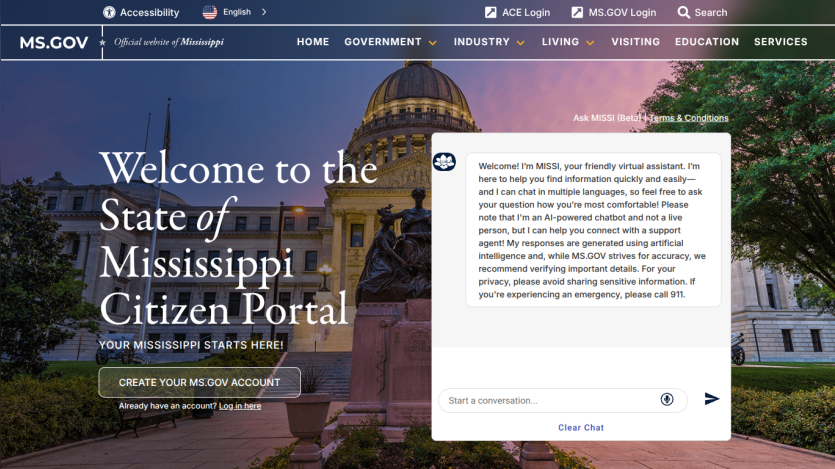Open the INDUSTRY menu
The image size is (835, 469).
click(x=481, y=42)
